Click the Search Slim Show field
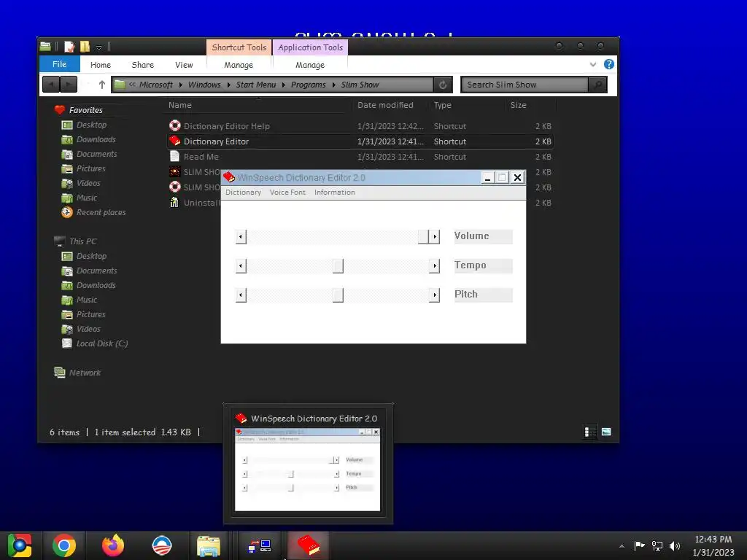Screen dimensions: 747x560 pyautogui.click(x=525, y=85)
